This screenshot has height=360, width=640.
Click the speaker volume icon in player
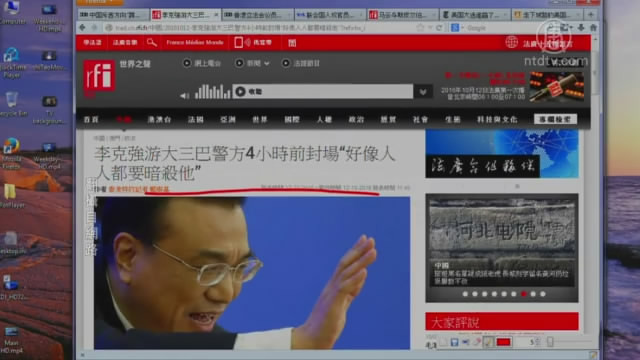184,96
